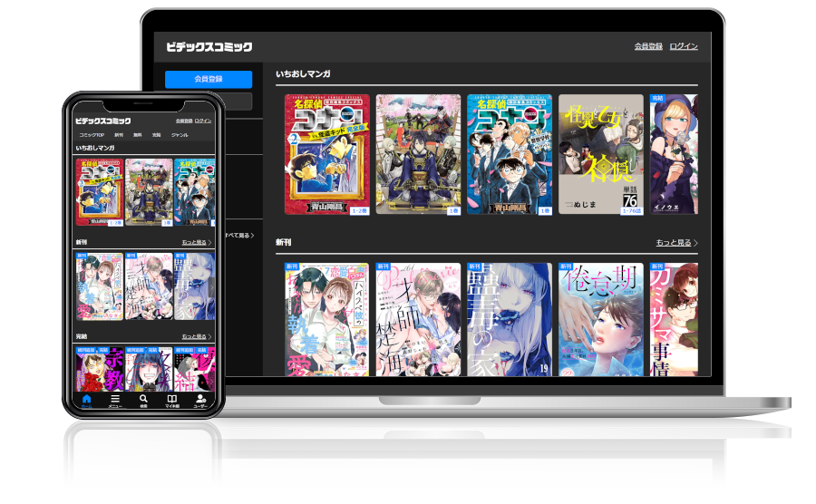
Task: Open the 怪異と乙女と神隠し cover on laptop
Action: tap(601, 154)
